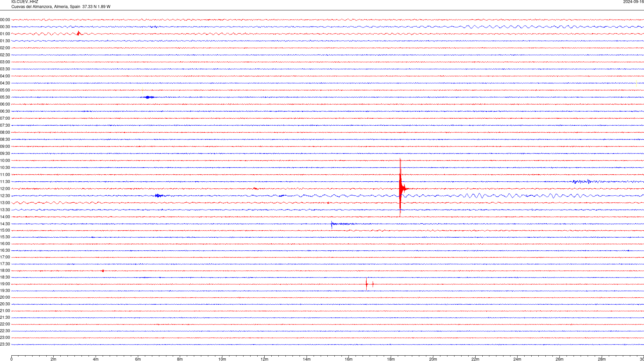Click the red blip on the 18:00 trace
This screenshot has width=644, height=362.
coord(103,270)
